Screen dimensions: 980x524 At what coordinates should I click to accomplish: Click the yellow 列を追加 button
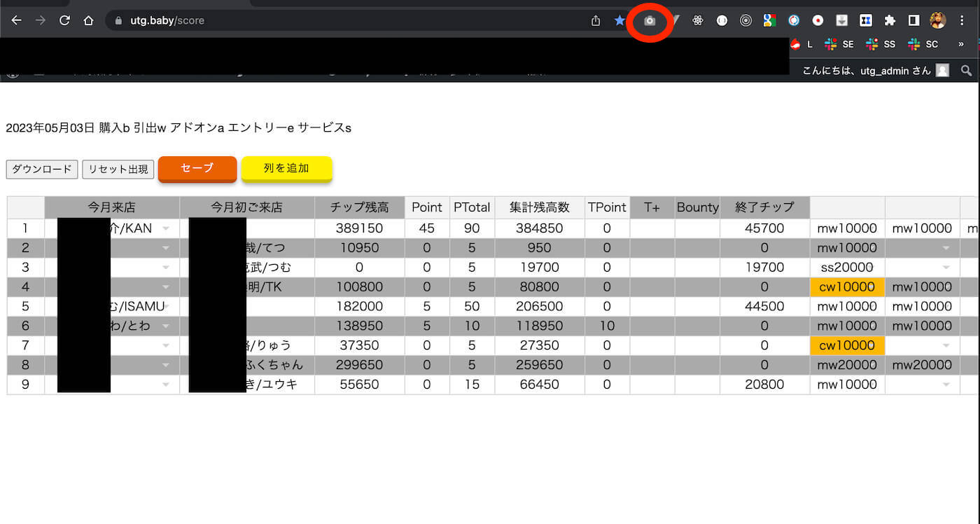click(286, 169)
